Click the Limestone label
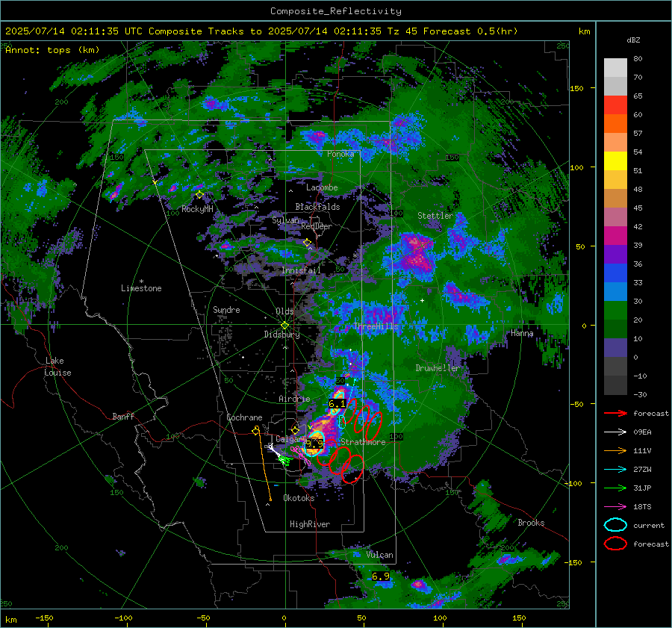This screenshot has height=628, width=672. pos(141,288)
